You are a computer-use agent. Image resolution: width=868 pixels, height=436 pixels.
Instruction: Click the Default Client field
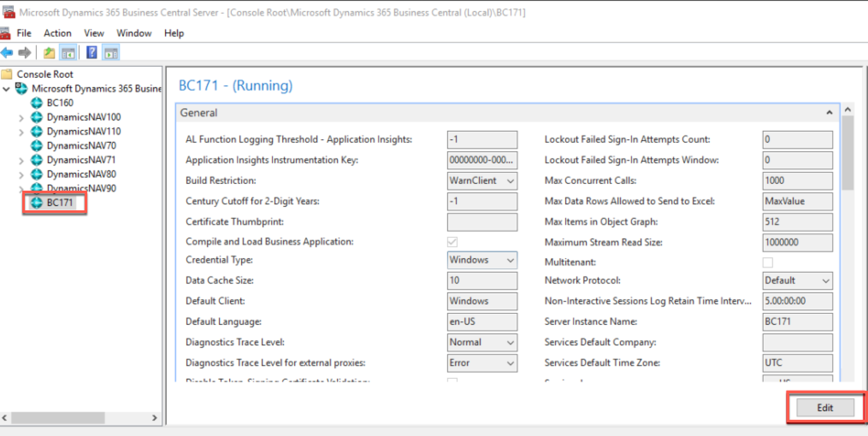point(482,301)
